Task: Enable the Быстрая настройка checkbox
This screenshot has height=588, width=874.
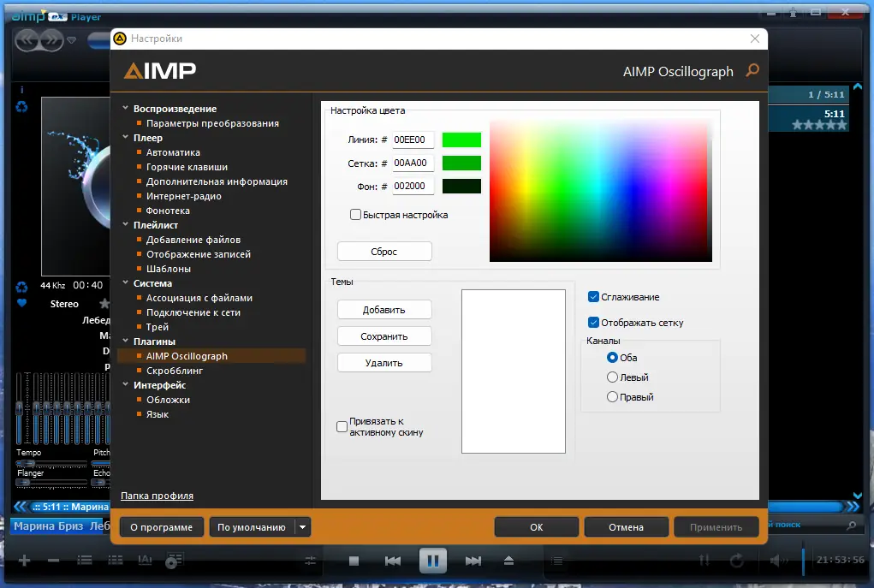Action: [x=355, y=215]
